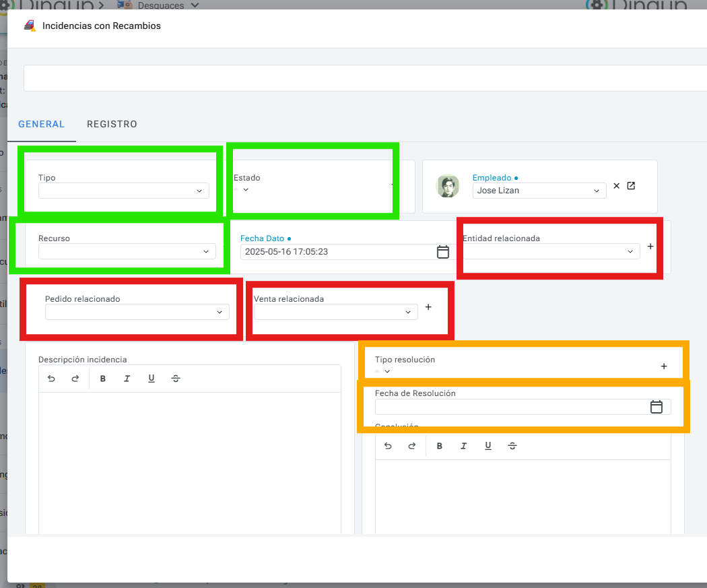Screen dimensions: 707x588
Task: Click the calendar icon in Fecha Dato
Action: [x=442, y=252]
